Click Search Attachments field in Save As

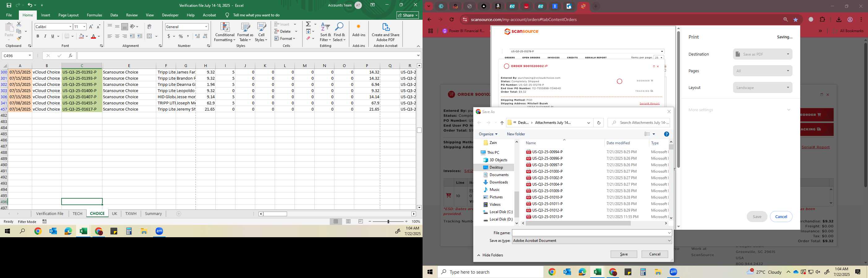pos(639,123)
